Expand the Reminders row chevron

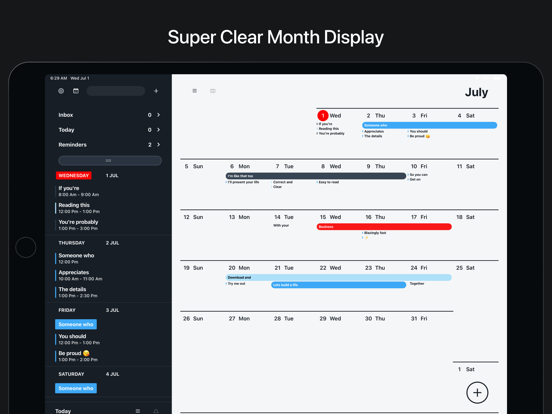pyautogui.click(x=158, y=144)
